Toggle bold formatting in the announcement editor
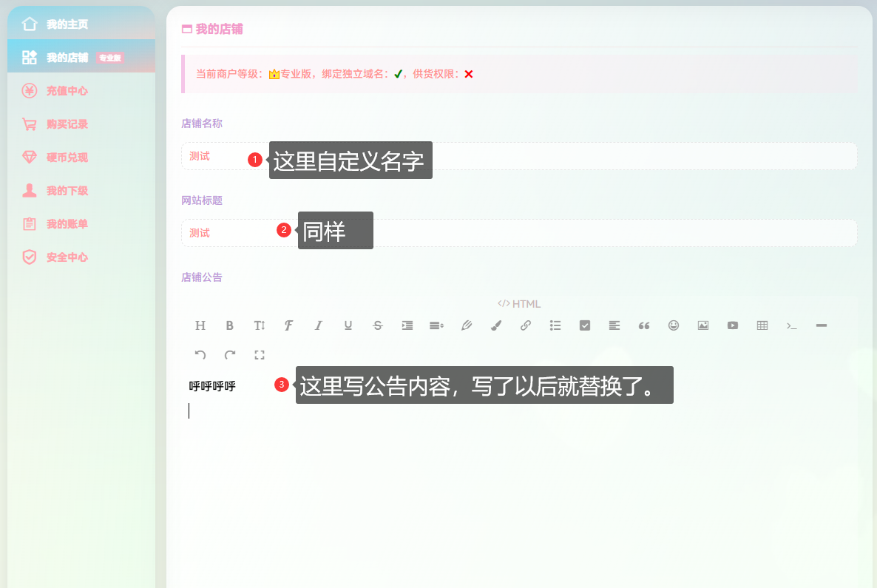The image size is (877, 588). (x=229, y=325)
